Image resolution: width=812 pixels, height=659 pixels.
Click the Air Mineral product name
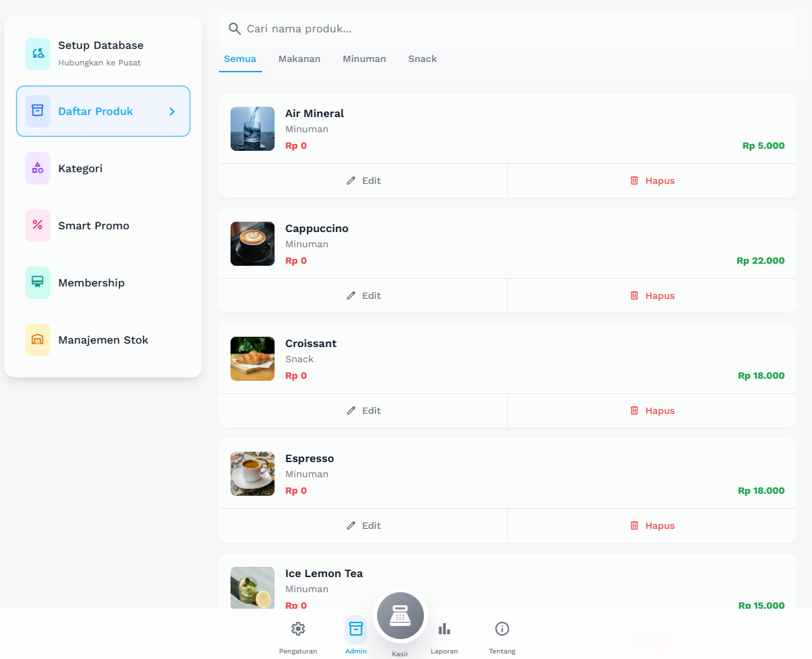click(314, 114)
